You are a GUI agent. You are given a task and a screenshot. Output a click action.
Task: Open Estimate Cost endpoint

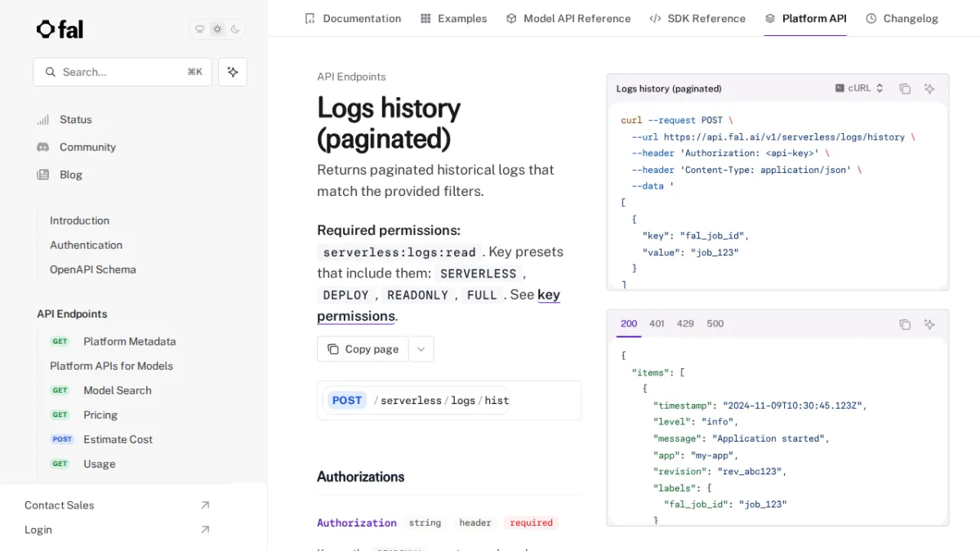pyautogui.click(x=118, y=439)
